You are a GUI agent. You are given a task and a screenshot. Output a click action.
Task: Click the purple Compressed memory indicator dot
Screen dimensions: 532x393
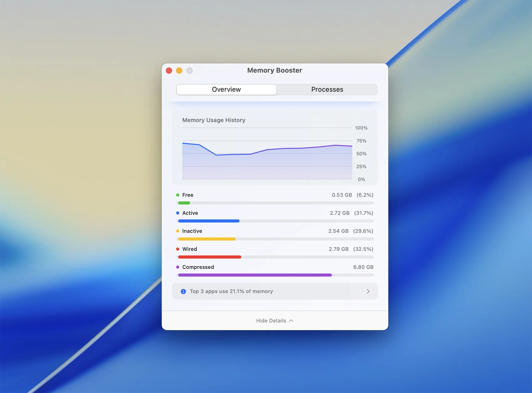pyautogui.click(x=178, y=267)
